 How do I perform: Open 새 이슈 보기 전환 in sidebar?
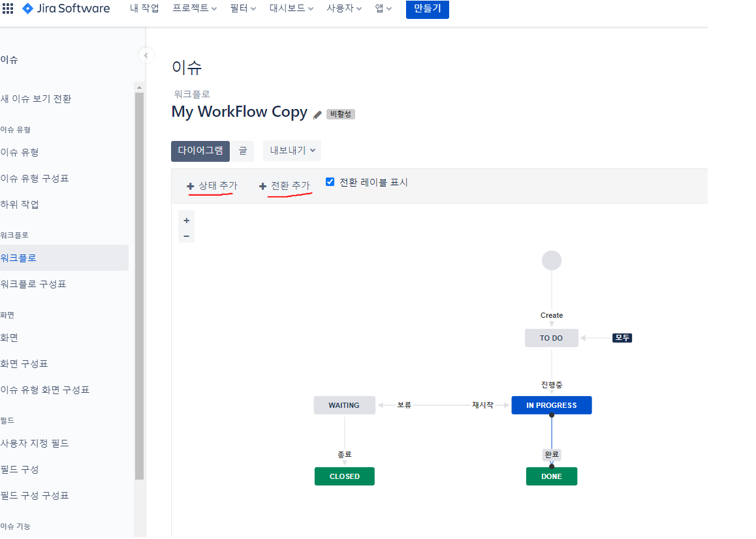click(36, 99)
